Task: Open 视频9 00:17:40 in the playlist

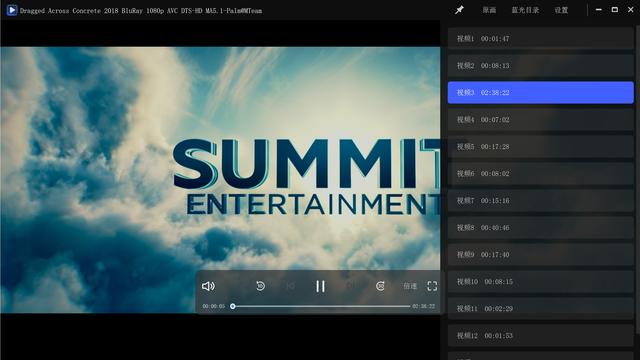Action: tap(540, 254)
